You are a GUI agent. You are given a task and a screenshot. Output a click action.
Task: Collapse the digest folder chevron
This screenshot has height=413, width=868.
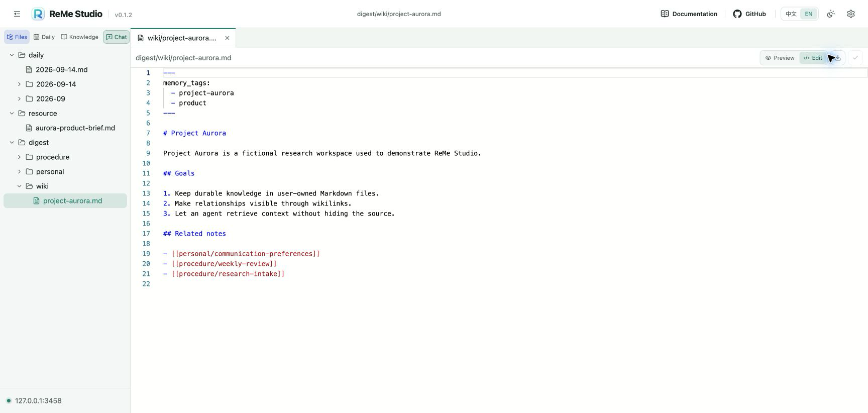[12, 142]
